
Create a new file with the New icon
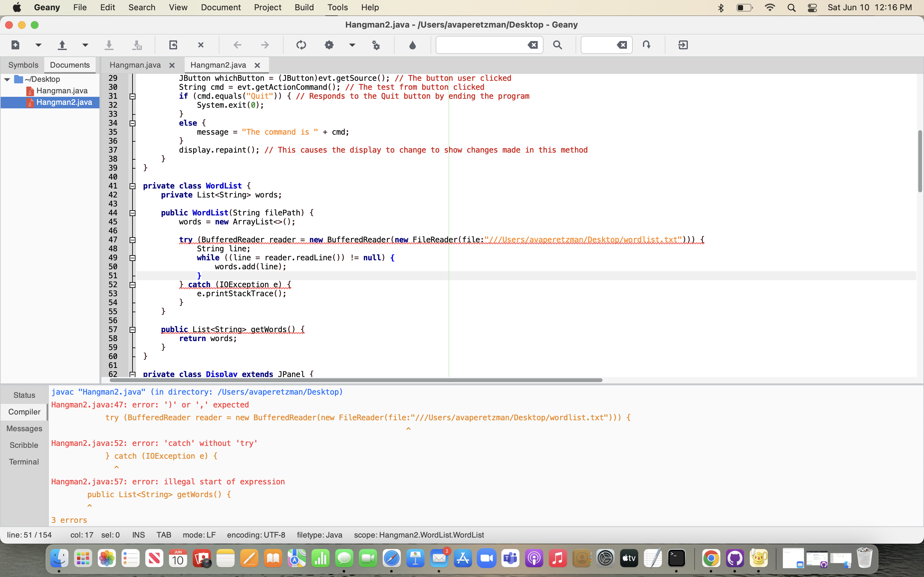15,45
